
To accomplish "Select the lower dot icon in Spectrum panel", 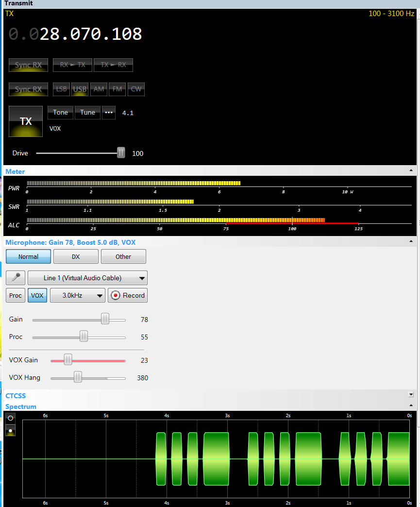I will coord(10,430).
